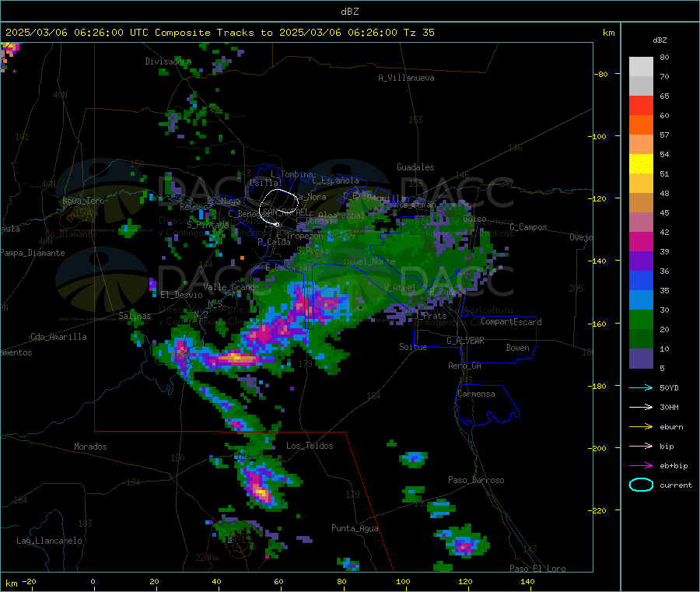700x592 pixels.
Task: Click the Soitue label
Action: 413,347
